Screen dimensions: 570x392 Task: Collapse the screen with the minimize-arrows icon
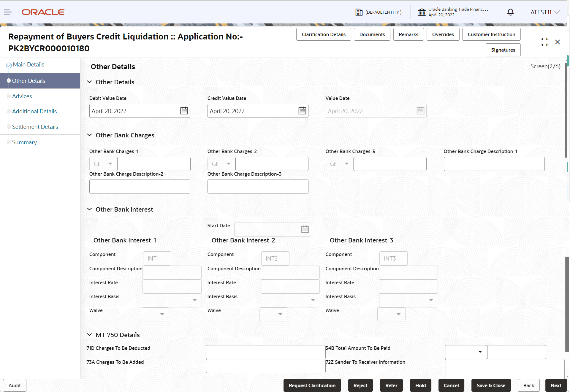[x=544, y=42]
